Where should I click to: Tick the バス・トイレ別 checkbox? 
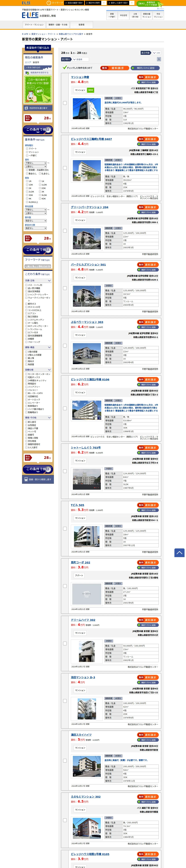[x=26, y=285]
